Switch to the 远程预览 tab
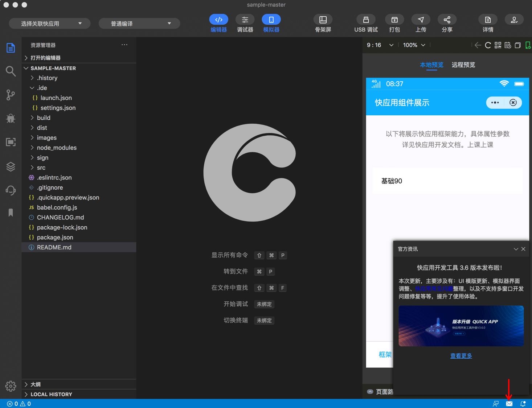This screenshot has width=532, height=408. (x=463, y=65)
